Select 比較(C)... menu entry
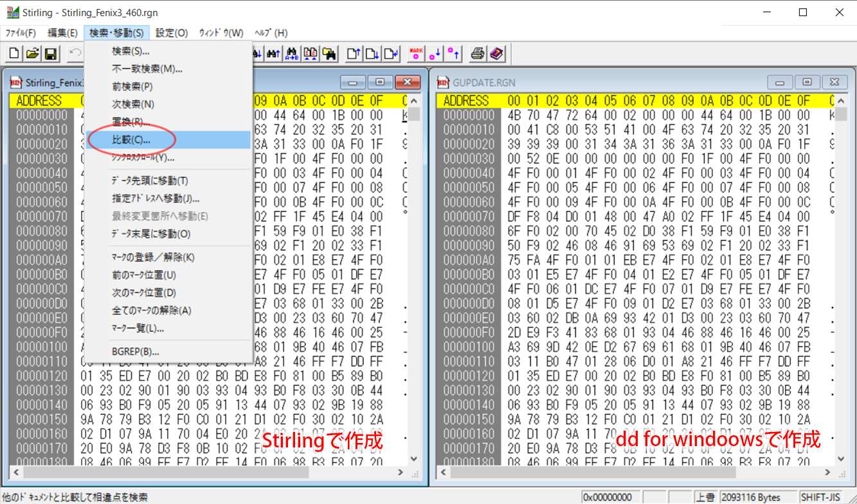Screen dimensions: 857x504 (168, 139)
